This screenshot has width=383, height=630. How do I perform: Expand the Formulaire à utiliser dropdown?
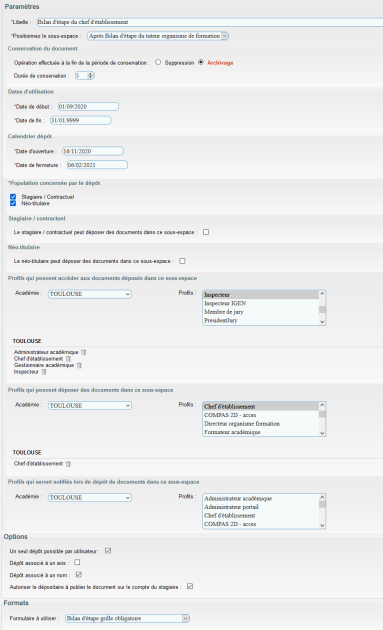[x=127, y=618]
